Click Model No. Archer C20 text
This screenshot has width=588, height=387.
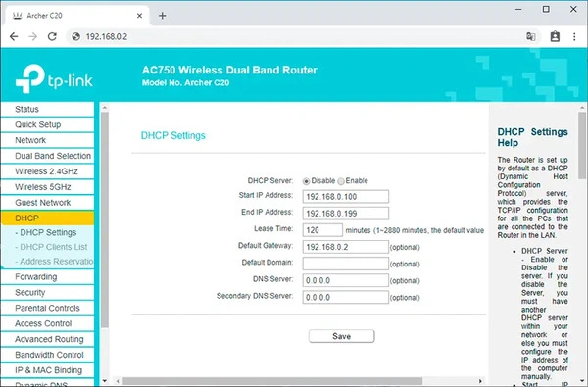pyautogui.click(x=185, y=83)
